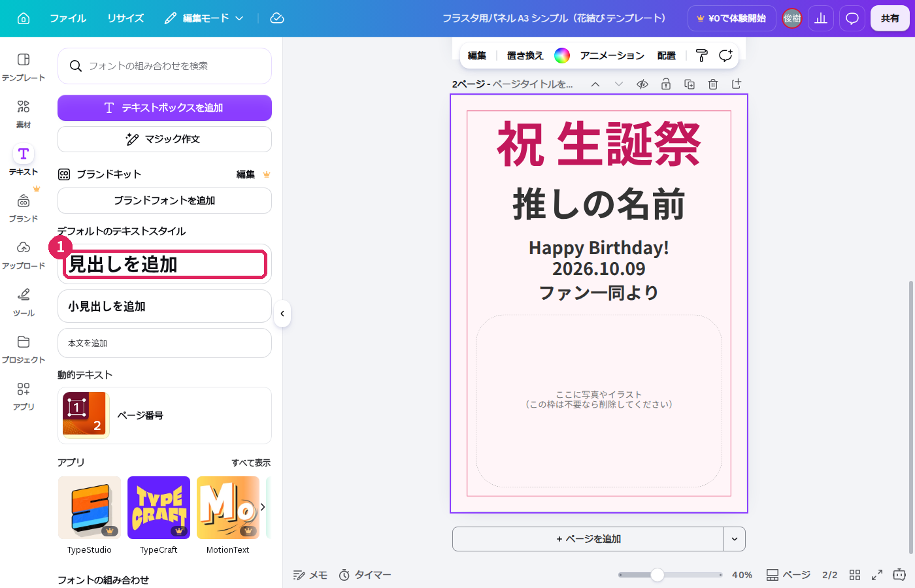
Task: Go to Canva home icon
Action: coord(24,18)
